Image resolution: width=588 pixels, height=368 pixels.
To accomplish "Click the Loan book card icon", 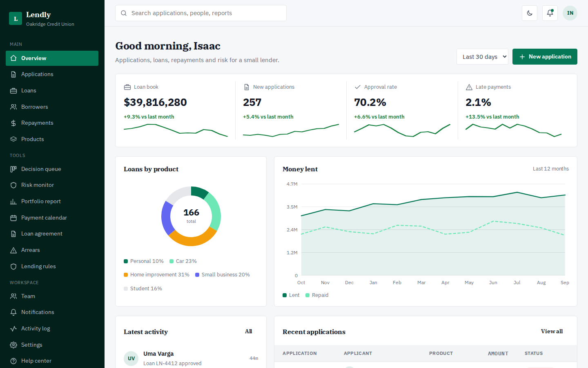I will 127,87.
